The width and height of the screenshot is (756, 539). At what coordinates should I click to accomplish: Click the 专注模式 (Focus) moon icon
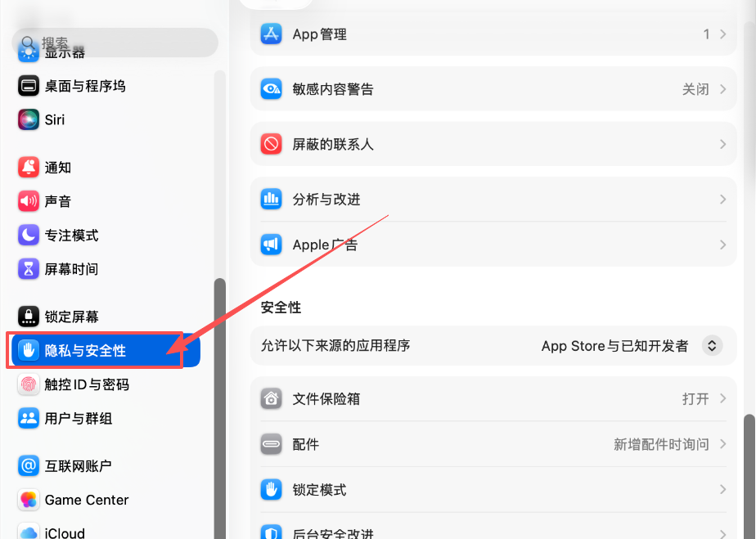pos(29,235)
